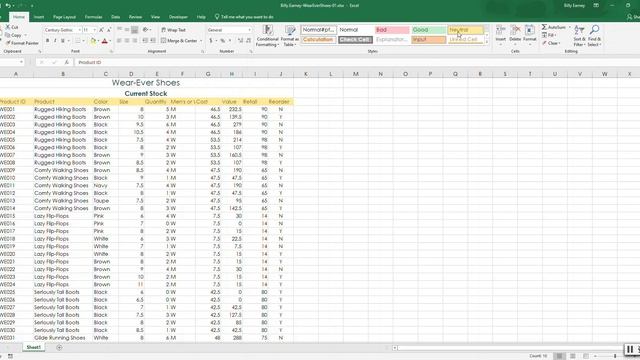Apply the Input cell style
The image size is (640, 360).
[x=429, y=40]
